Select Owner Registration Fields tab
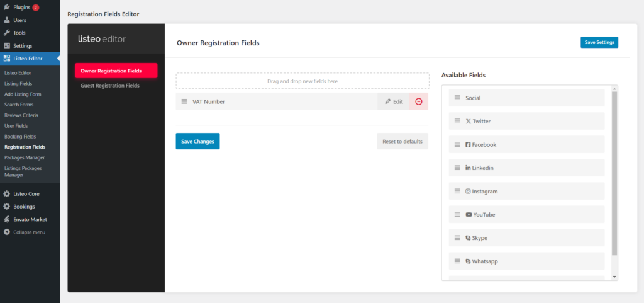Image resolution: width=644 pixels, height=303 pixels. tap(116, 71)
